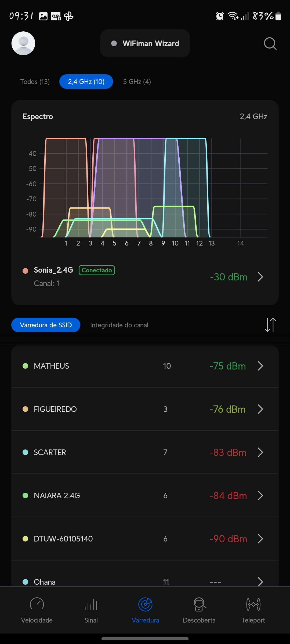
Task: Switch filter to Todos (13)
Action: pos(35,82)
